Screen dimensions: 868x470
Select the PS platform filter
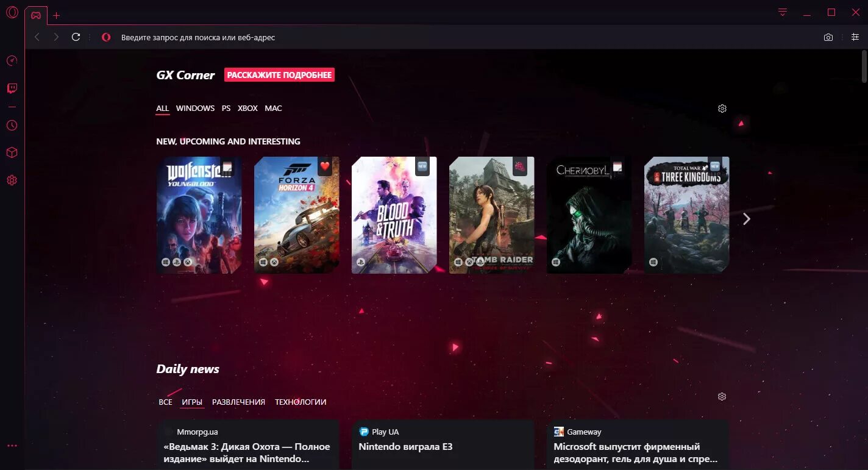(226, 109)
